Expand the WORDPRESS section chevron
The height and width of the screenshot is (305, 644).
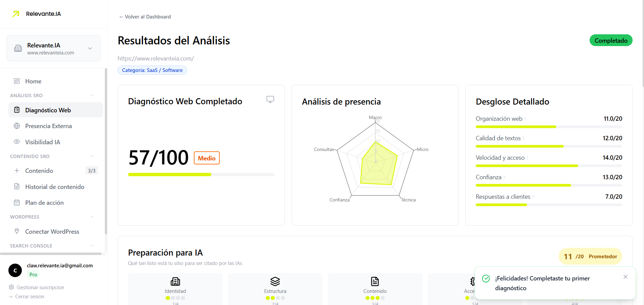click(x=92, y=217)
